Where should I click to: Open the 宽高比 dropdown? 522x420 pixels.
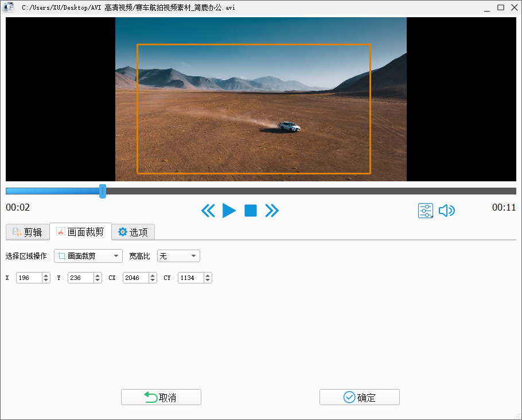pos(178,256)
